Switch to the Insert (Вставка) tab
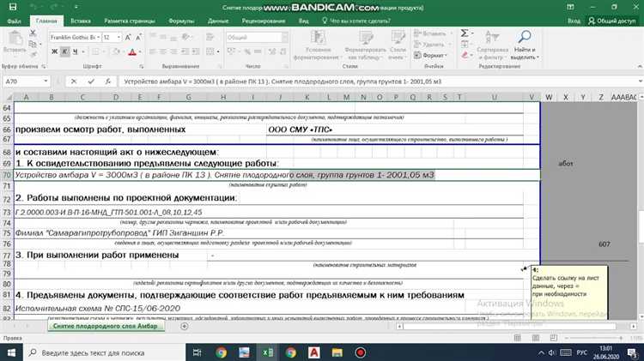The height and width of the screenshot is (361, 644). (x=81, y=21)
